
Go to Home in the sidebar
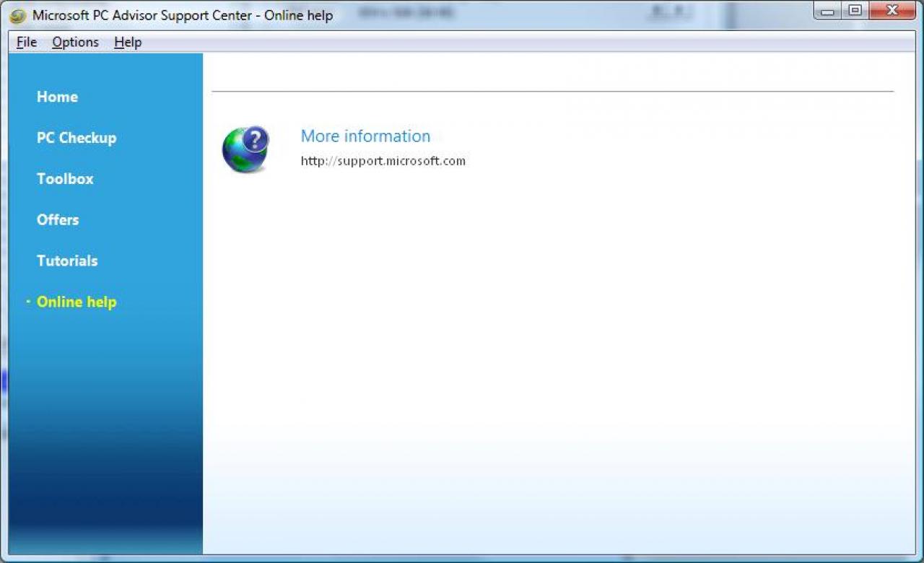tap(57, 97)
